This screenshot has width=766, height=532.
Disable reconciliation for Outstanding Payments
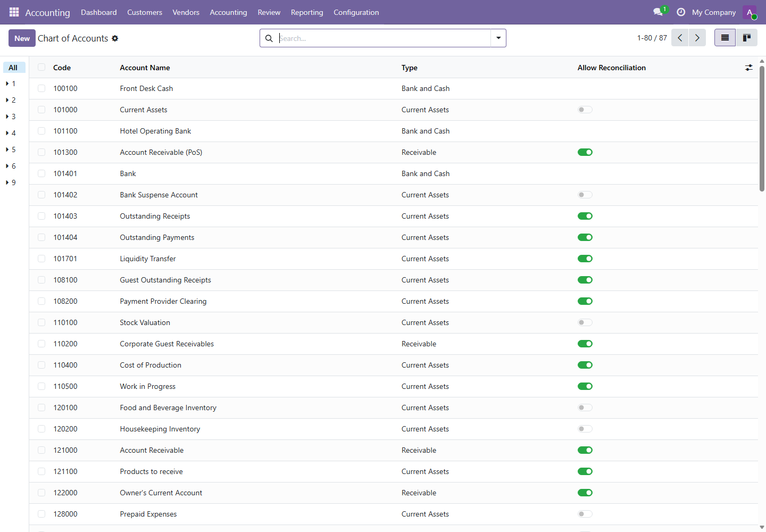point(585,237)
